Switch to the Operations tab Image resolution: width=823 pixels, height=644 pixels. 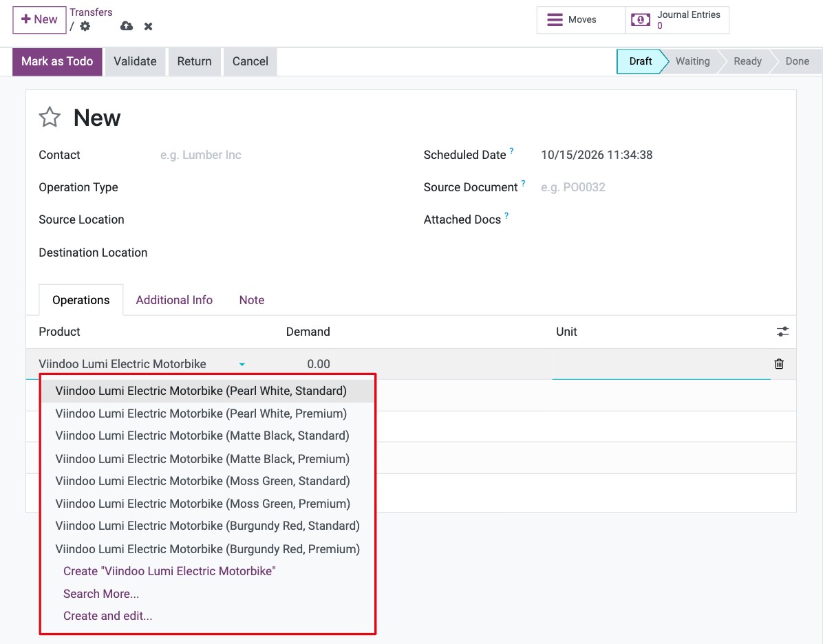[81, 300]
